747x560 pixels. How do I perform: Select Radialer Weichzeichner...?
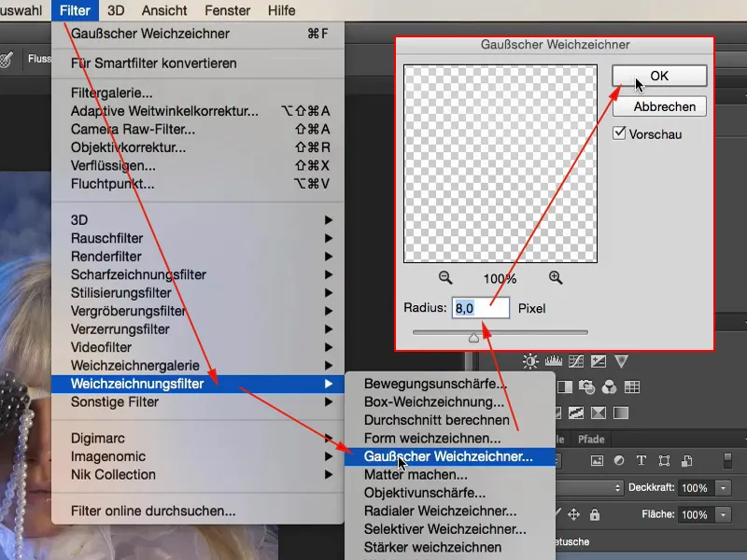pos(450,511)
